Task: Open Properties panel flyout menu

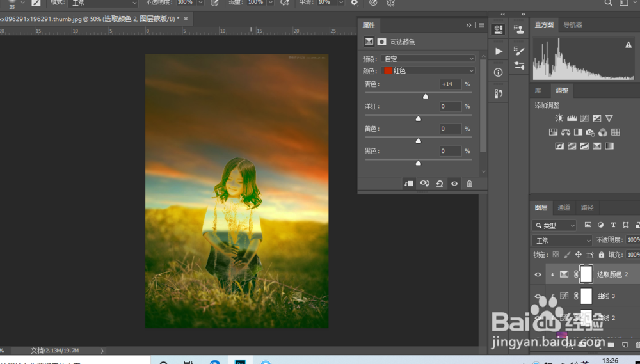Action: coord(482,26)
